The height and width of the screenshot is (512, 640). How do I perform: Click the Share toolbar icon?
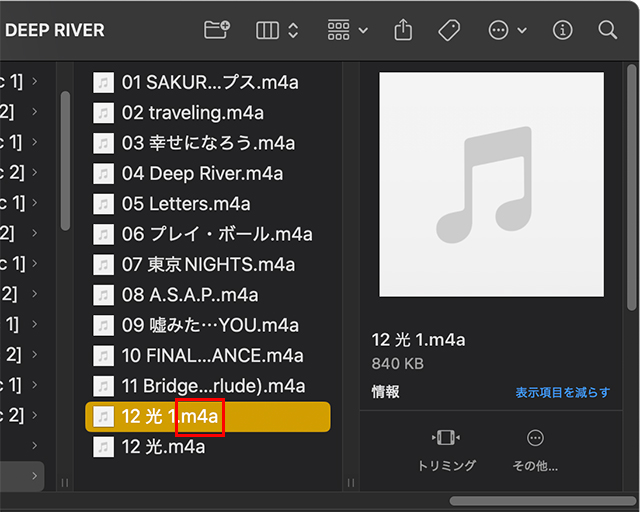pyautogui.click(x=403, y=30)
